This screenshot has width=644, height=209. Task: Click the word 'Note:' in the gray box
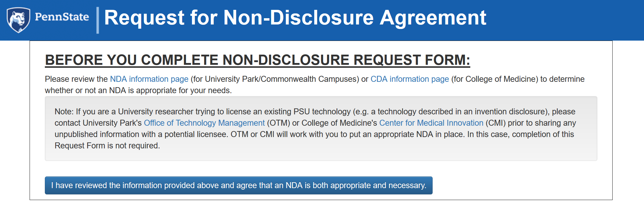(64, 112)
